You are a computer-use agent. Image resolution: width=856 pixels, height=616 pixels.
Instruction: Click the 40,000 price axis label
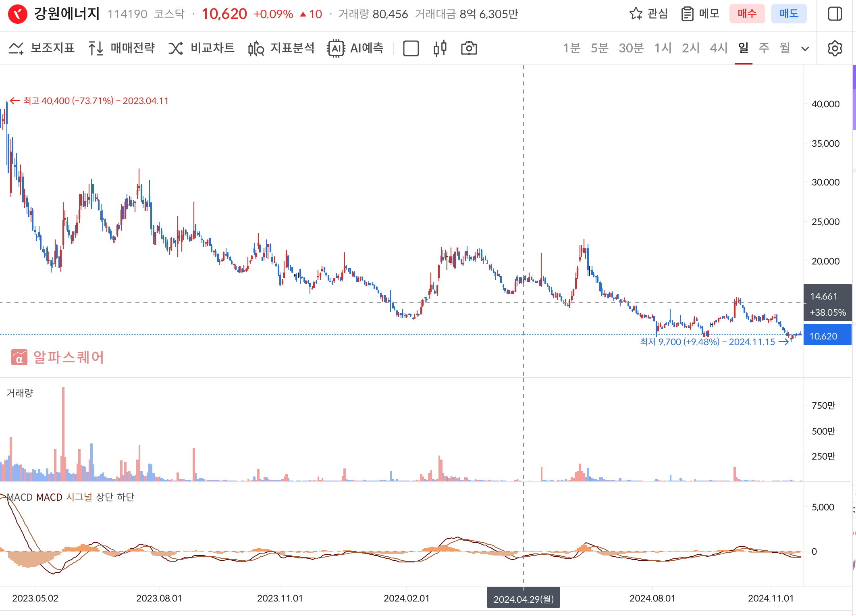pyautogui.click(x=825, y=104)
